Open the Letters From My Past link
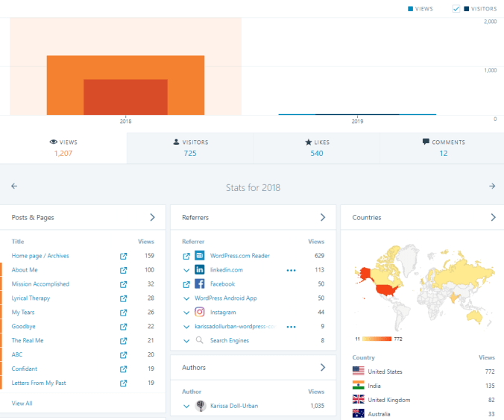504x420 pixels. [39, 383]
